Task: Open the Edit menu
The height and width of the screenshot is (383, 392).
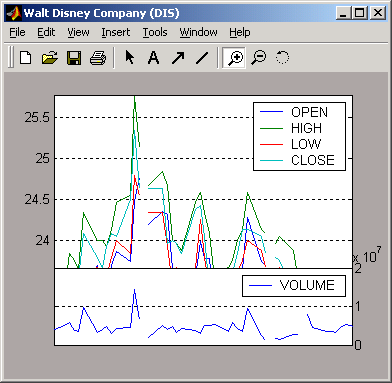Action: [46, 32]
